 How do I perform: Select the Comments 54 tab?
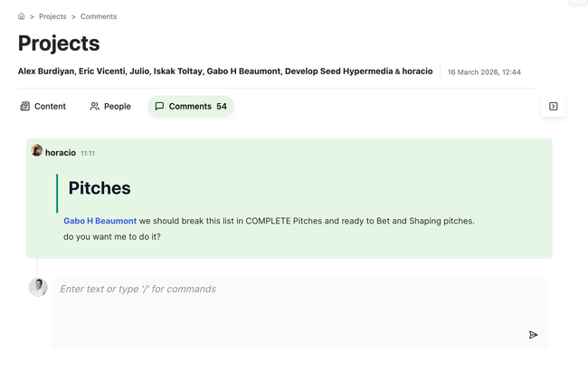[190, 106]
